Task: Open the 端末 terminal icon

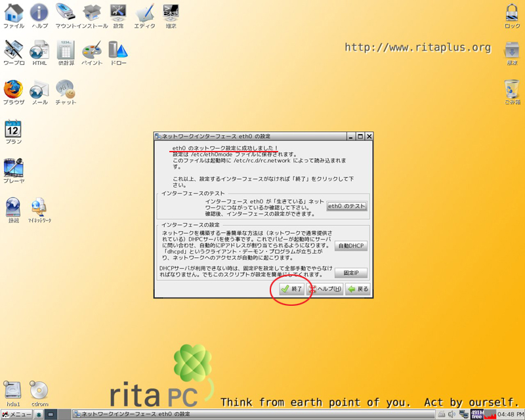Action: click(x=171, y=13)
